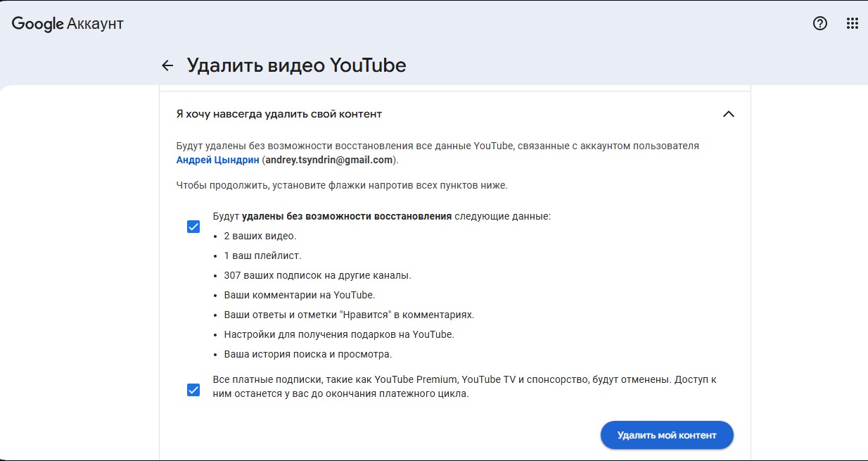
Task: Click the 'Будут удалены без возможности восстановления все данные' paragraph
Action: pyautogui.click(x=438, y=153)
